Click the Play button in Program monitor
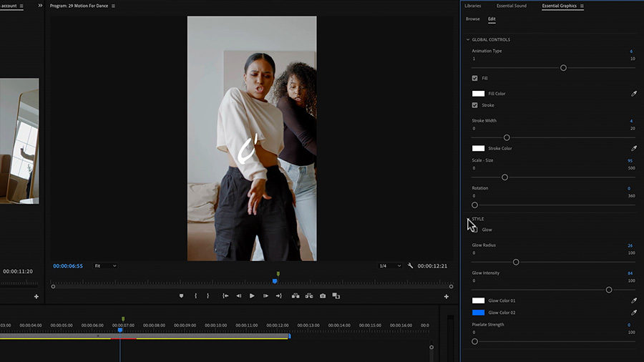 coord(252,295)
